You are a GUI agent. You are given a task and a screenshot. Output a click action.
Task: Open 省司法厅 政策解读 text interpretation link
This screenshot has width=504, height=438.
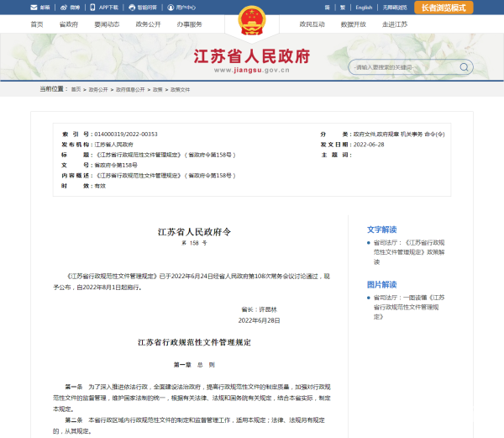[x=409, y=252]
